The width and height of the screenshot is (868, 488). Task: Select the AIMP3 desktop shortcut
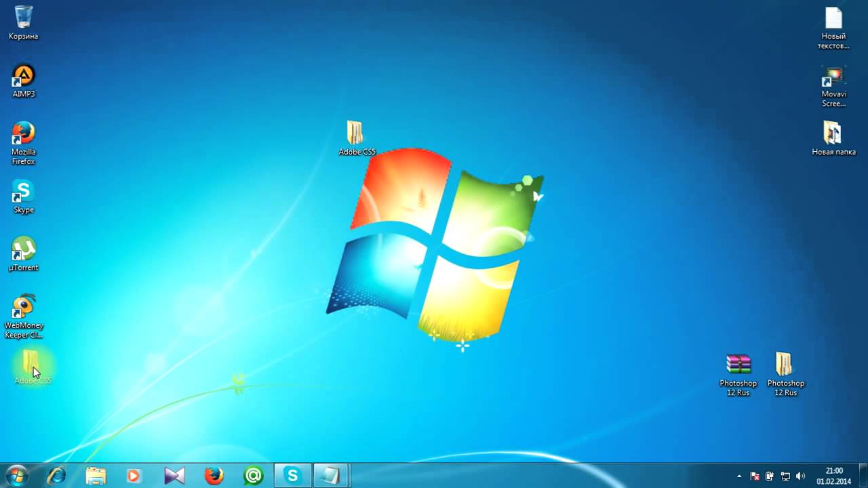[23, 81]
